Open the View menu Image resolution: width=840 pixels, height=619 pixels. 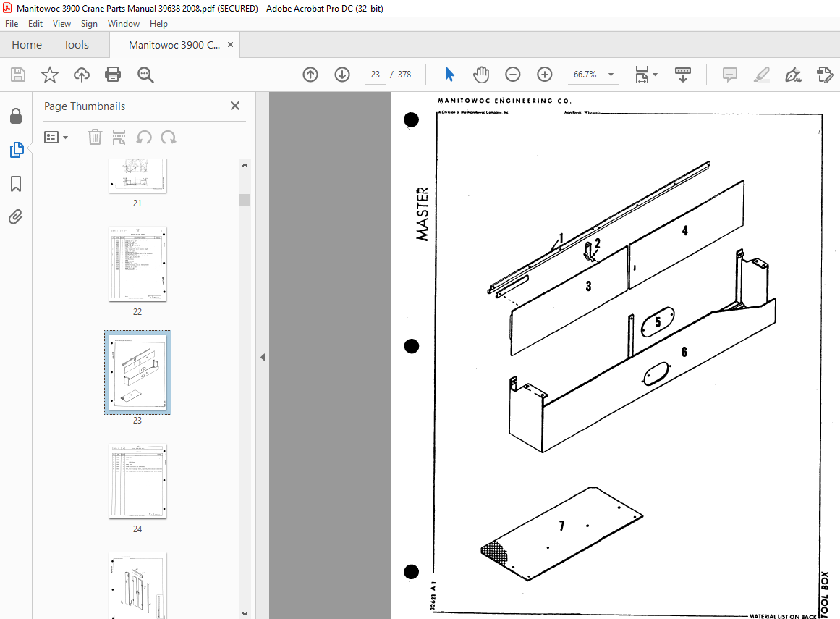tap(61, 24)
